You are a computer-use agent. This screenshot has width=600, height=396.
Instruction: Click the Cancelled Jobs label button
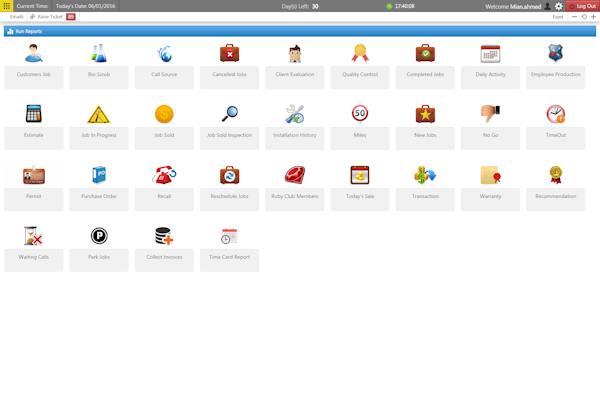click(230, 78)
